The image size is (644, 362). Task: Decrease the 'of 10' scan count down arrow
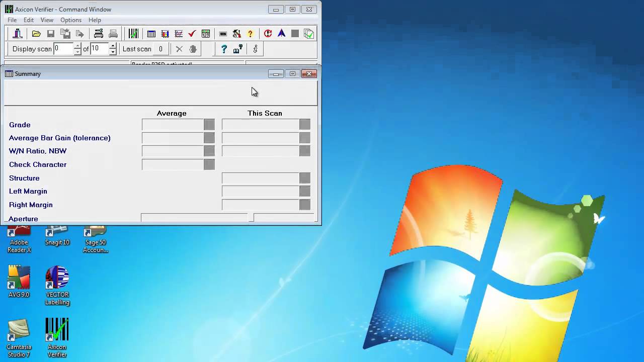coord(113,52)
